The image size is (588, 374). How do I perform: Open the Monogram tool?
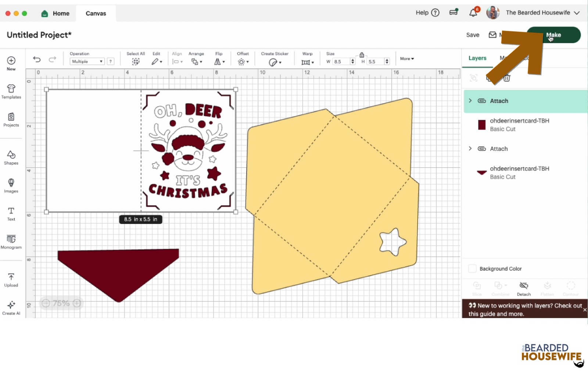click(x=11, y=241)
